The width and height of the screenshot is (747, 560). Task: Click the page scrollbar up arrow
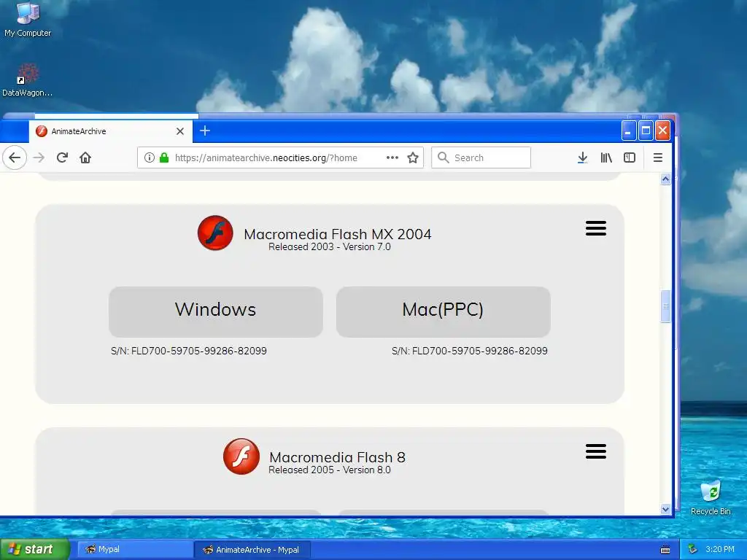point(665,179)
